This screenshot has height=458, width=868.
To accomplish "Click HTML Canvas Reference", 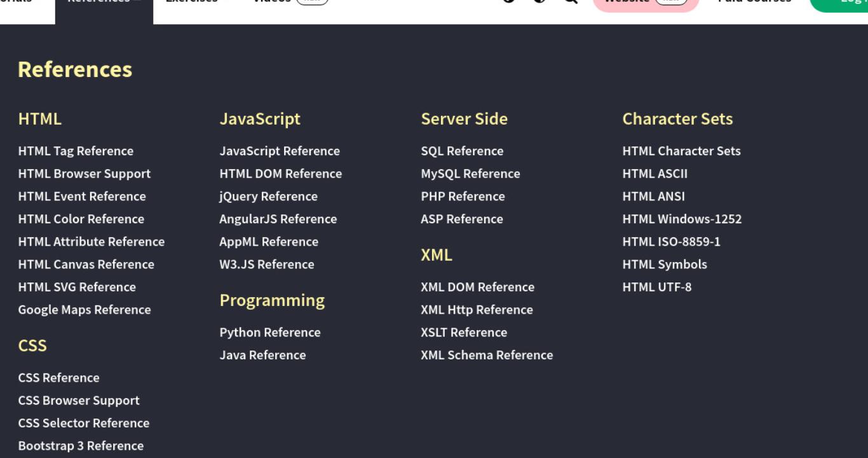I will pyautogui.click(x=86, y=265).
